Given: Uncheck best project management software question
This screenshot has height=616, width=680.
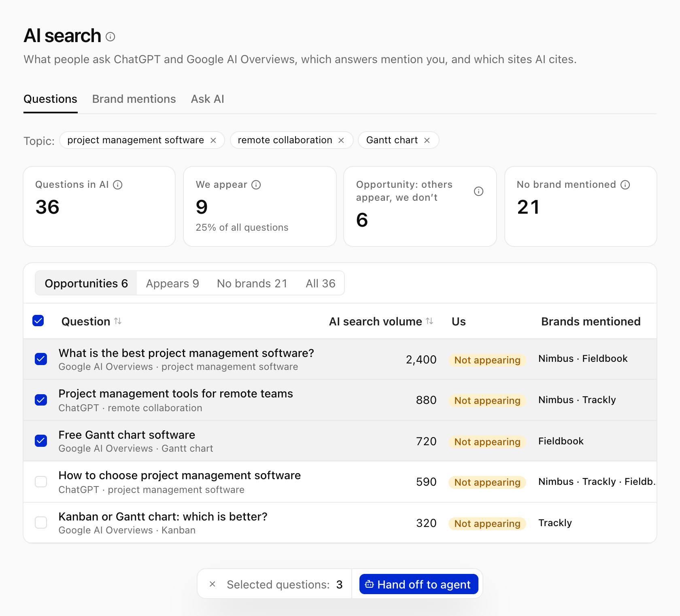Looking at the screenshot, I should click(x=41, y=359).
